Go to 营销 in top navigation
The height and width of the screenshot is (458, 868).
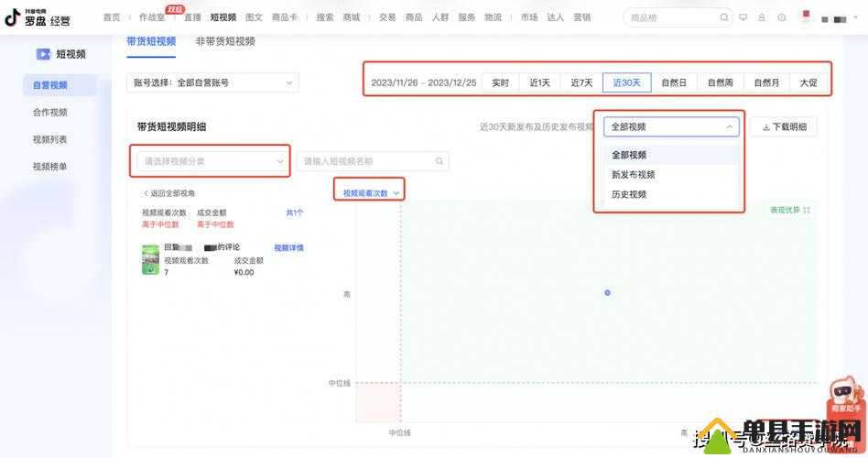[x=581, y=17]
